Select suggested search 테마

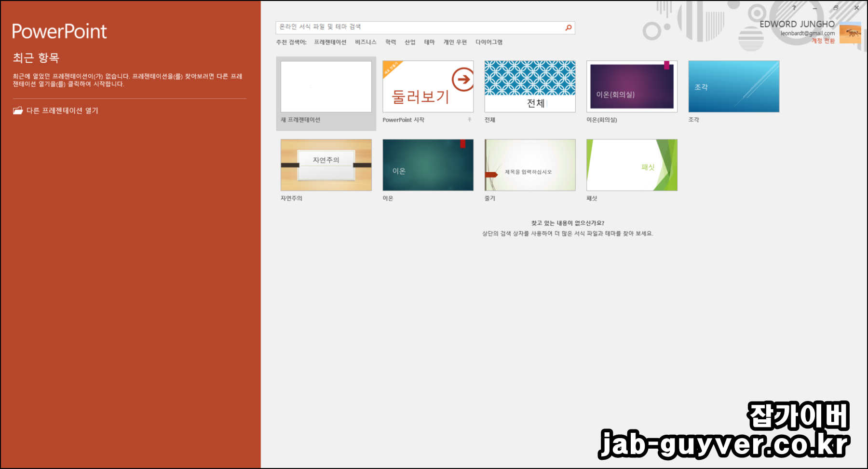coord(429,42)
